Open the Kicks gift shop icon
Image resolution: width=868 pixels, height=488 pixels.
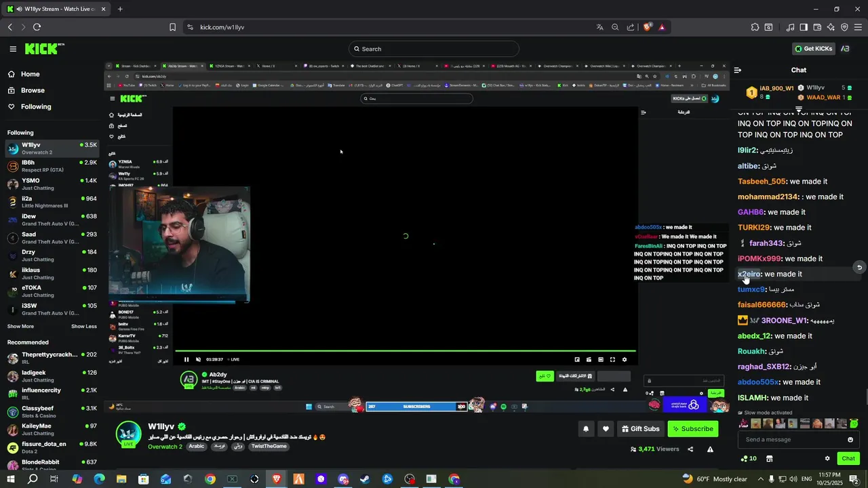[769, 459]
